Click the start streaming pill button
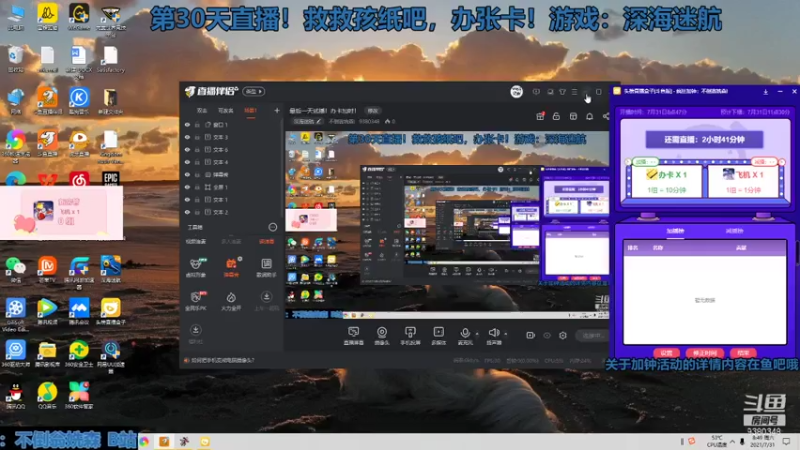The width and height of the screenshot is (800, 450). pos(592,335)
